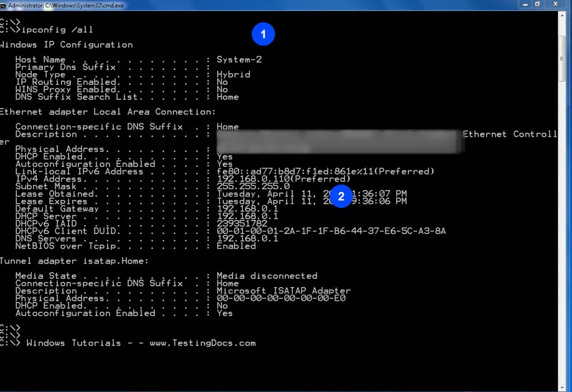Click the DHCPv6 Client DUID value
This screenshot has height=392, width=572.
click(x=331, y=231)
